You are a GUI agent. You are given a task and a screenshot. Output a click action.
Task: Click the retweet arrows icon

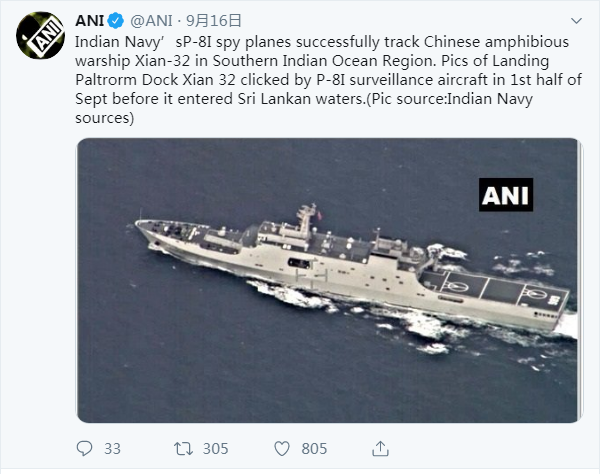(183, 447)
